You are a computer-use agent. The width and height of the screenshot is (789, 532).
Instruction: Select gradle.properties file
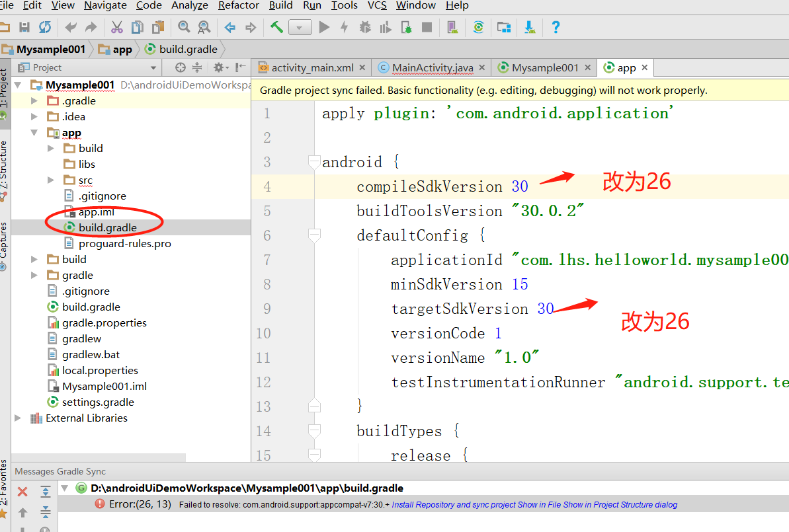coord(104,323)
